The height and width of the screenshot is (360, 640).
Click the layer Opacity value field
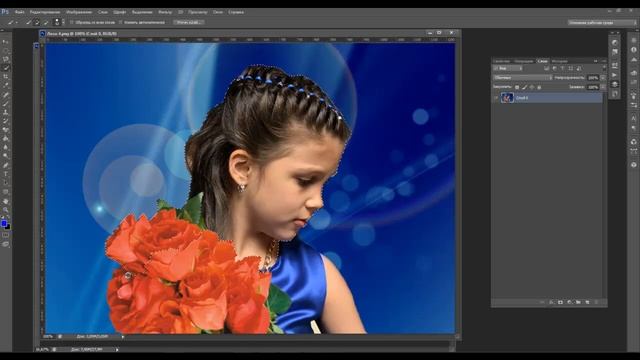click(x=593, y=78)
